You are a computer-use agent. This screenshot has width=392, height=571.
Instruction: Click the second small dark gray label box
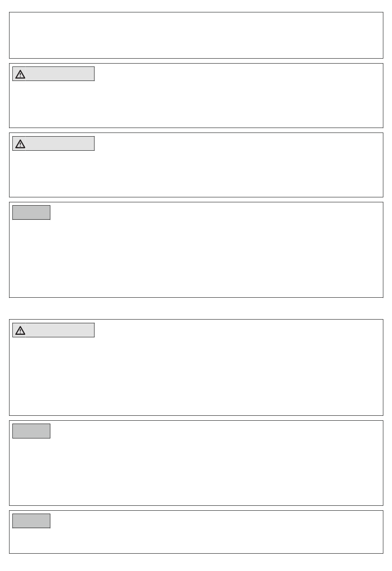(31, 431)
